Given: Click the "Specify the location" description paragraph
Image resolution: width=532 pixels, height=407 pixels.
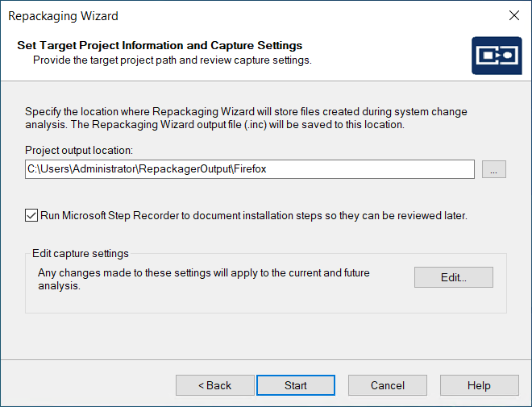Looking at the screenshot, I should click(x=246, y=118).
